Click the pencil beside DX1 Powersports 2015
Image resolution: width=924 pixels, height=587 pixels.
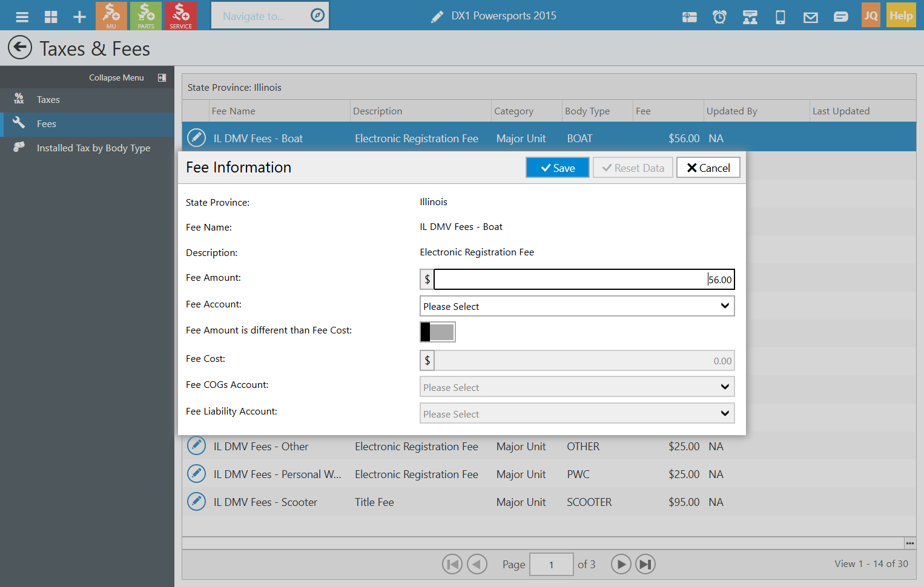point(437,17)
